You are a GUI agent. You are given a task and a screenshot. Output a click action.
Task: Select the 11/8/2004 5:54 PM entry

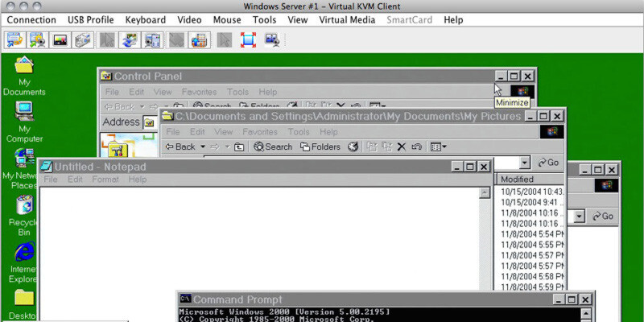click(x=532, y=234)
